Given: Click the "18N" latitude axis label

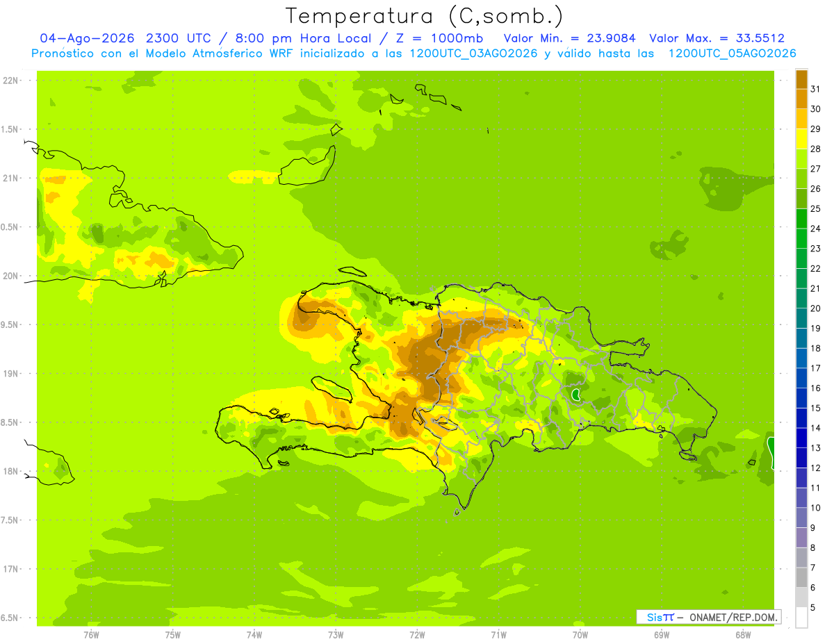Looking at the screenshot, I should (x=12, y=471).
